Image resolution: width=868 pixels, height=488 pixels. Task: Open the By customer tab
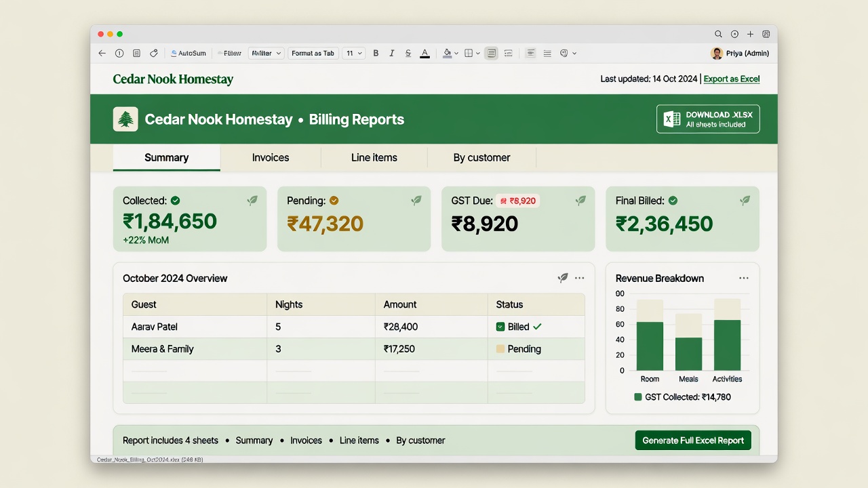481,157
